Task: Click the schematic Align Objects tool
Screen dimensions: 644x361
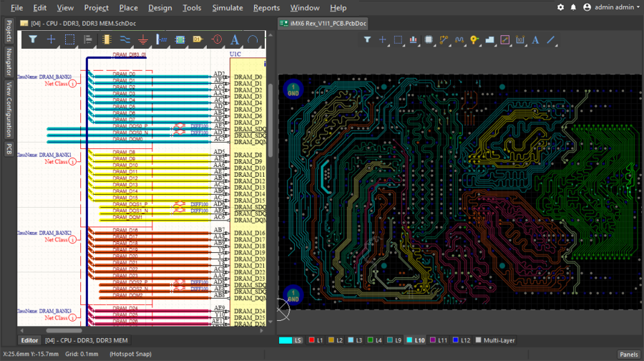Action: point(88,39)
